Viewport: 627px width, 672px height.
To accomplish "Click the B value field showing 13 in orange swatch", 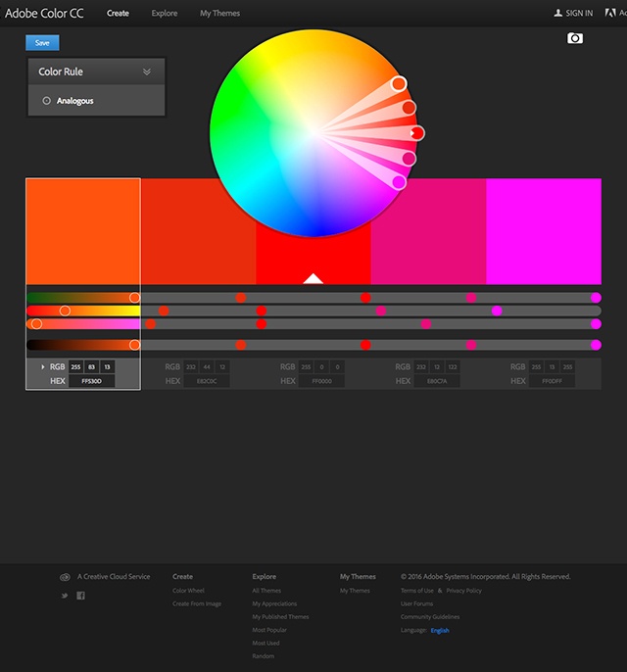I will tap(107, 366).
